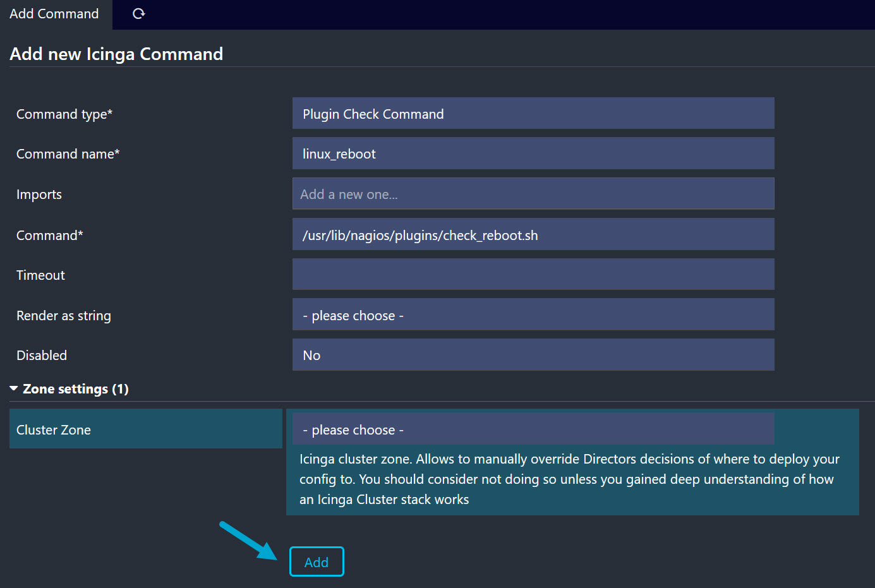Screen dimensions: 875x588
Task: Open the Command type dropdown
Action: point(533,114)
